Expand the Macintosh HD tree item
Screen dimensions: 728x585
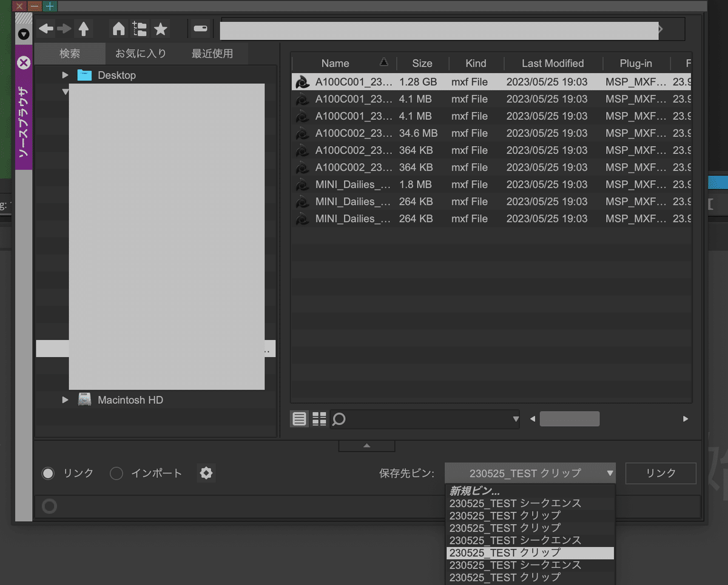click(x=65, y=399)
